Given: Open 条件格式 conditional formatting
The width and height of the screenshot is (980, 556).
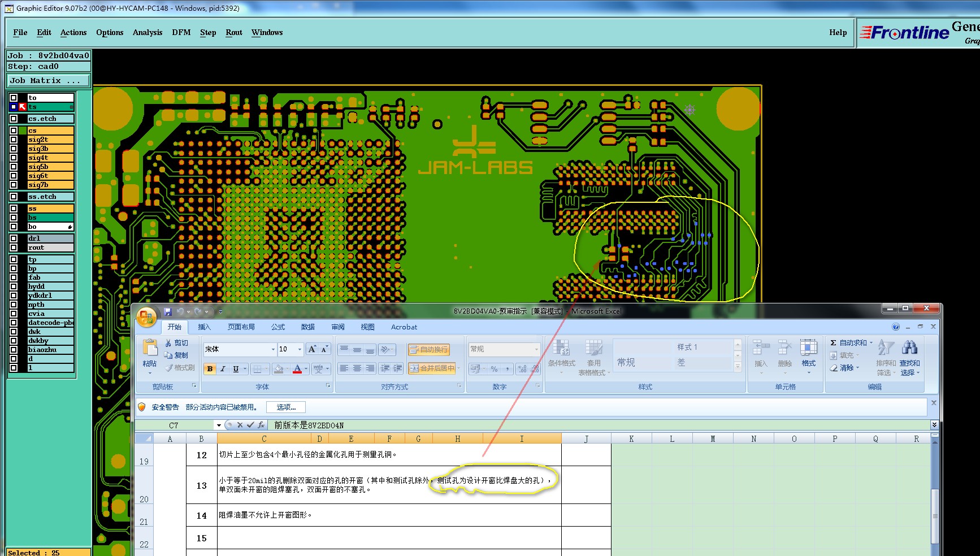Looking at the screenshot, I should (561, 356).
